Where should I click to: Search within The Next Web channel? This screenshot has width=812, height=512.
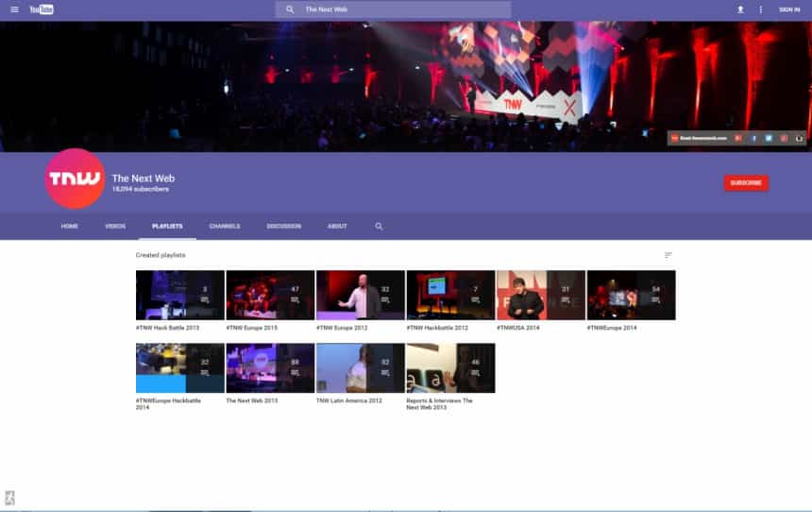tap(379, 226)
